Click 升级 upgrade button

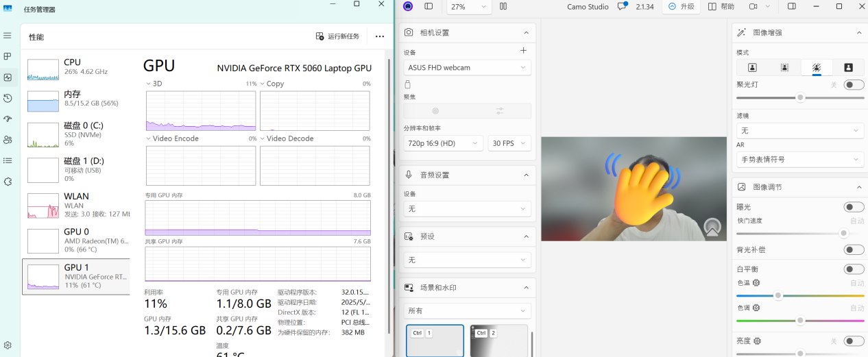click(x=682, y=6)
